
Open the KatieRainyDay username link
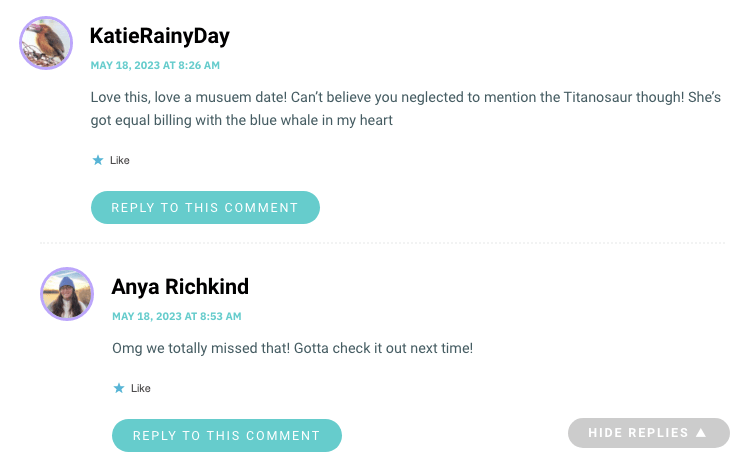pyautogui.click(x=160, y=36)
